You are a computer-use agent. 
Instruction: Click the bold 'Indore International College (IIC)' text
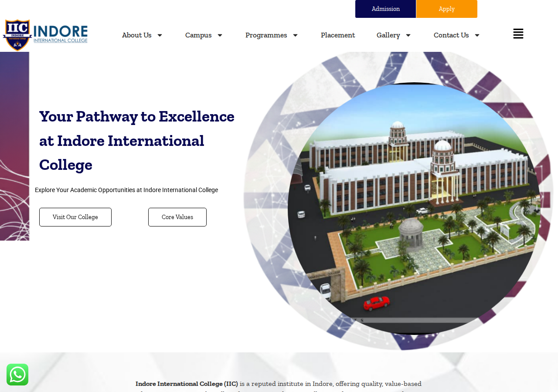pyautogui.click(x=187, y=384)
